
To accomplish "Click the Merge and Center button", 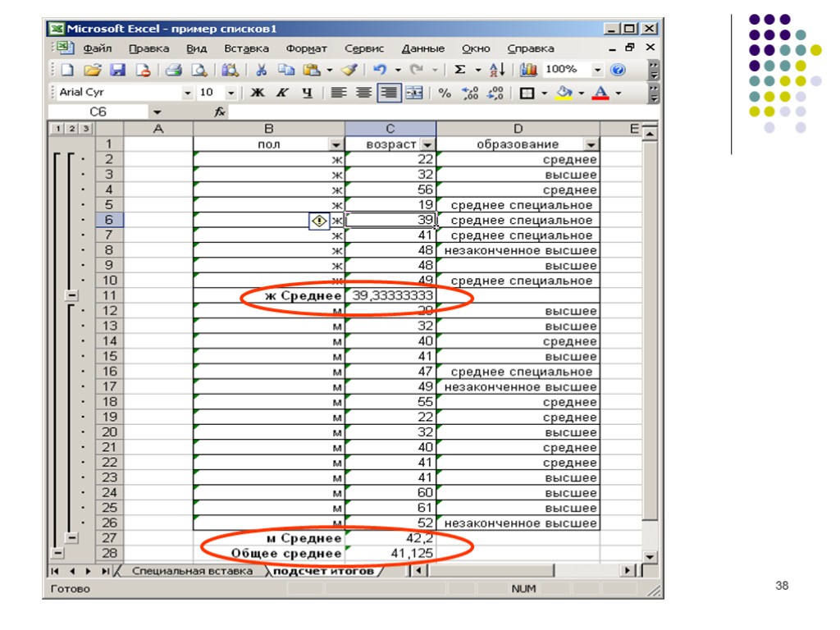I will tap(413, 93).
